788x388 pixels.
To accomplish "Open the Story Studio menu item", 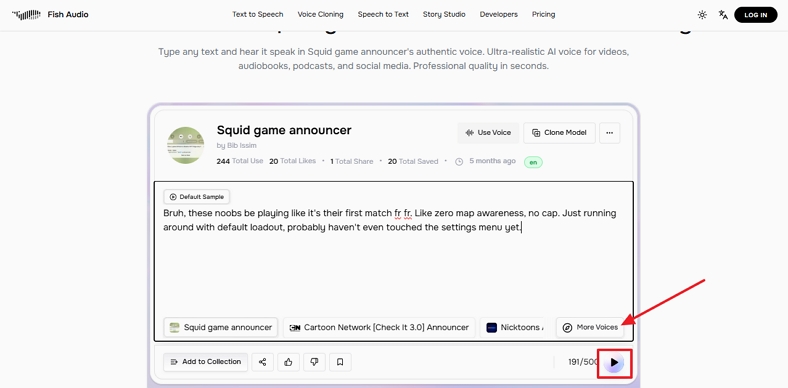I will [444, 15].
